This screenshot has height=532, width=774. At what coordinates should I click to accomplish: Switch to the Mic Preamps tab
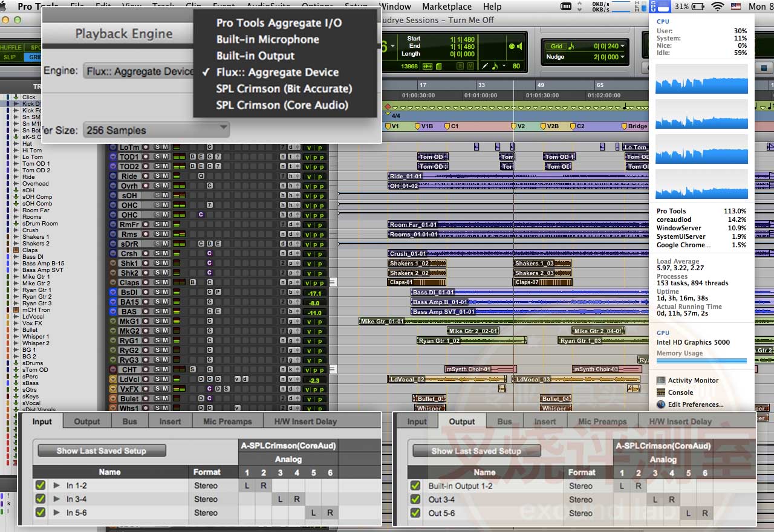point(227,421)
